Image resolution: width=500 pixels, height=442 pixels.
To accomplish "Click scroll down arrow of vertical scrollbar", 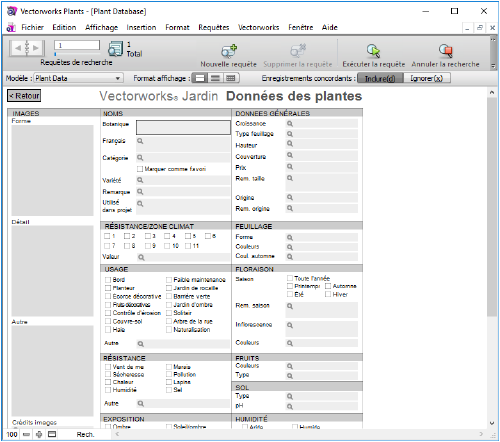I will click(492, 423).
